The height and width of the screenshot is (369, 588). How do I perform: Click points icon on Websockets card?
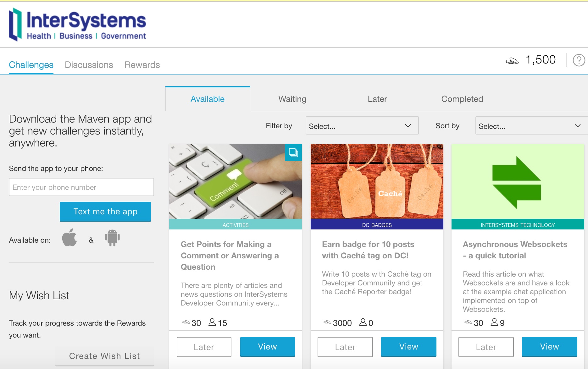tap(469, 322)
